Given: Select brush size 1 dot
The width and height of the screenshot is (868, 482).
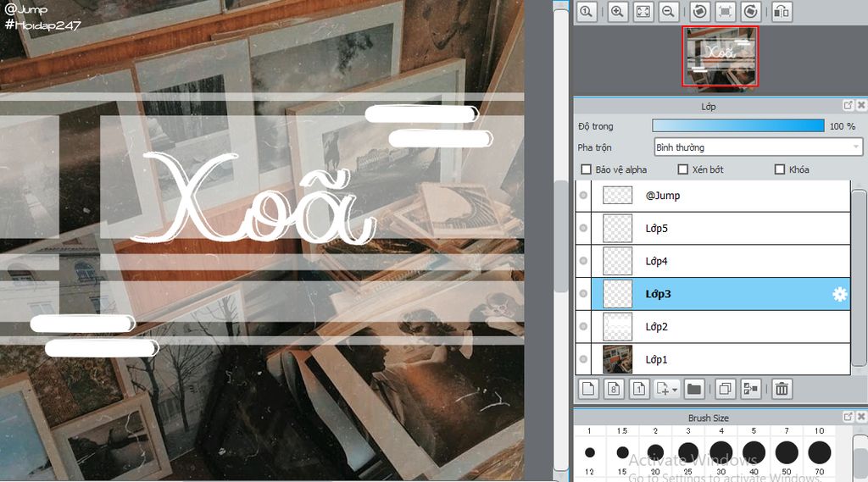Looking at the screenshot, I should [x=590, y=452].
